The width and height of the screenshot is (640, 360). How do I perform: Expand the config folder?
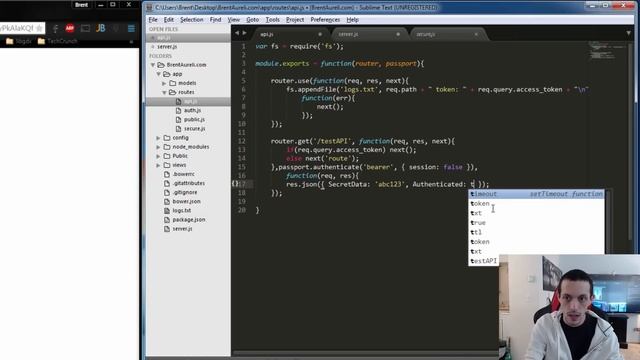tap(158, 138)
